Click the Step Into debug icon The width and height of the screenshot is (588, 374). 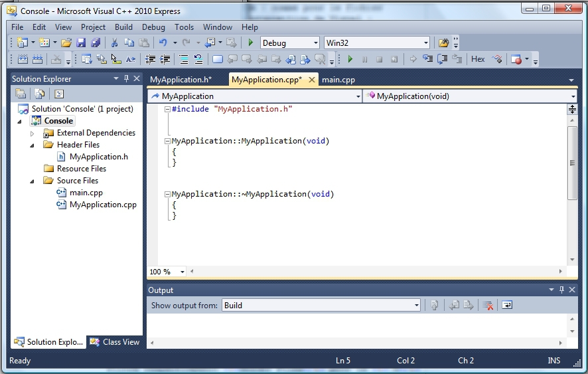427,59
